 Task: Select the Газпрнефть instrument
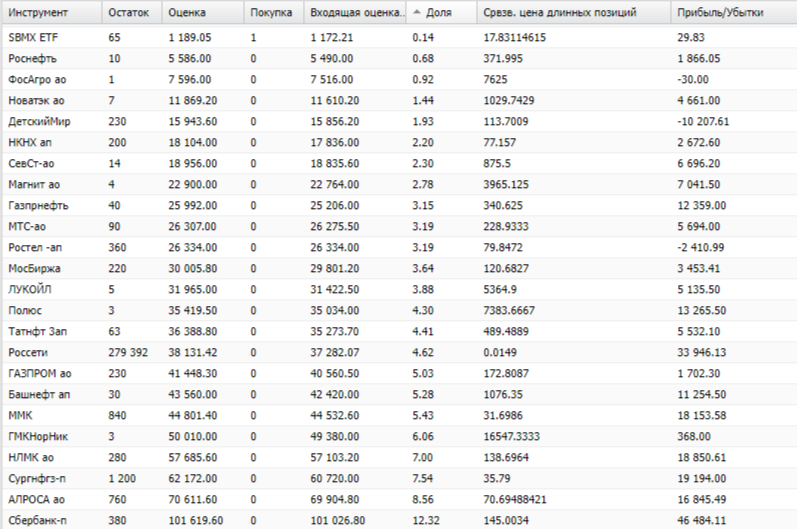tap(38, 206)
